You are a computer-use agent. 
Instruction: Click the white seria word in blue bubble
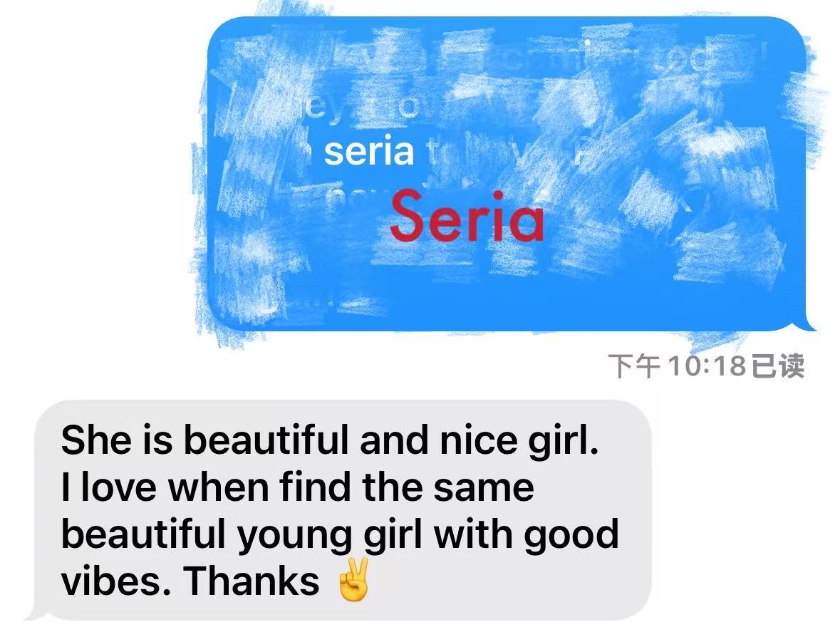[369, 152]
